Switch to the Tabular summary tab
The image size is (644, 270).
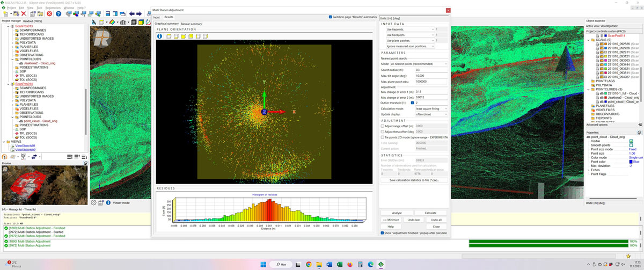click(x=191, y=24)
